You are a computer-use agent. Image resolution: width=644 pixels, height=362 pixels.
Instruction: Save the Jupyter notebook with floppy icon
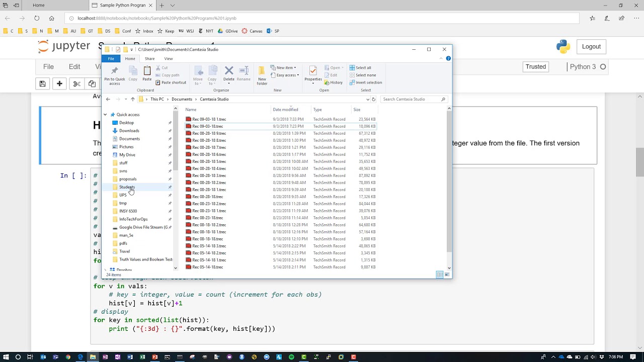[x=42, y=84]
